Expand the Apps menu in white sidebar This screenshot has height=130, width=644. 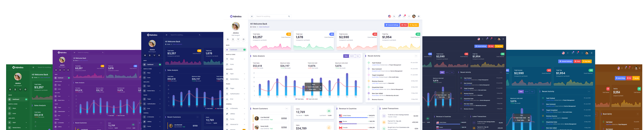[236, 73]
